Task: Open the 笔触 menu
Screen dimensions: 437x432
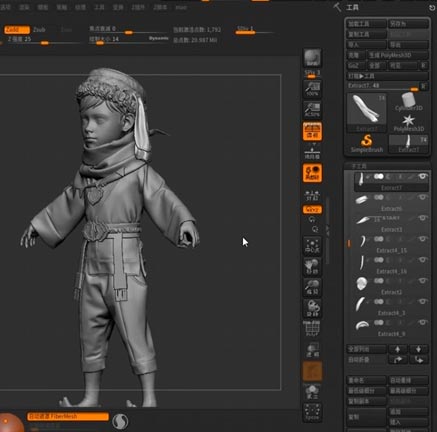Action: click(62, 7)
